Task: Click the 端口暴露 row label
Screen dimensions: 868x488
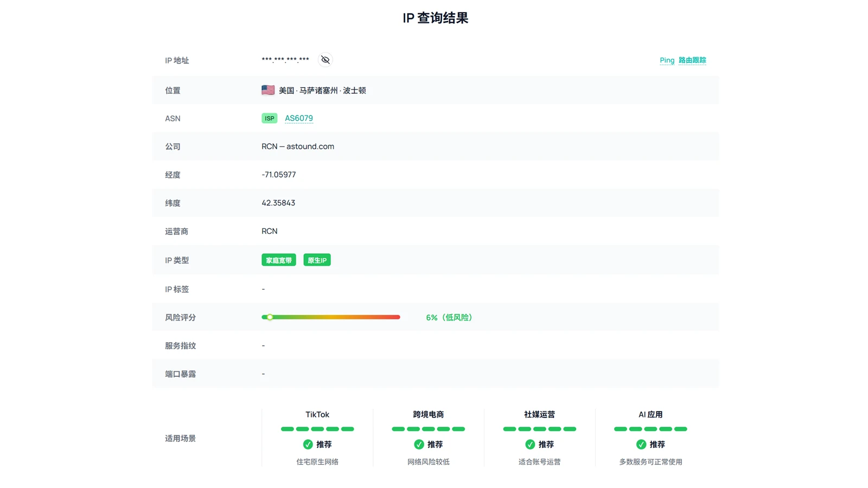Action: (181, 374)
